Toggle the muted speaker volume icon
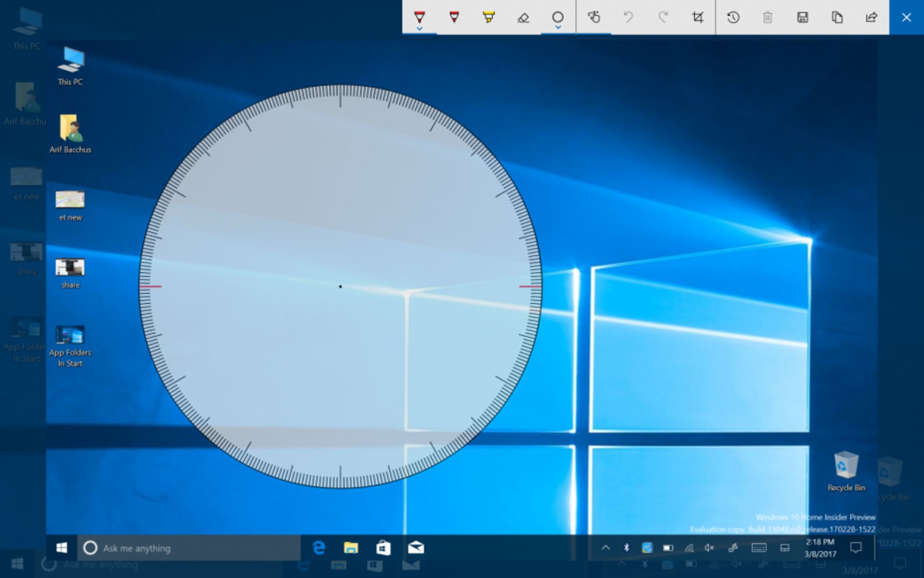 pos(709,548)
